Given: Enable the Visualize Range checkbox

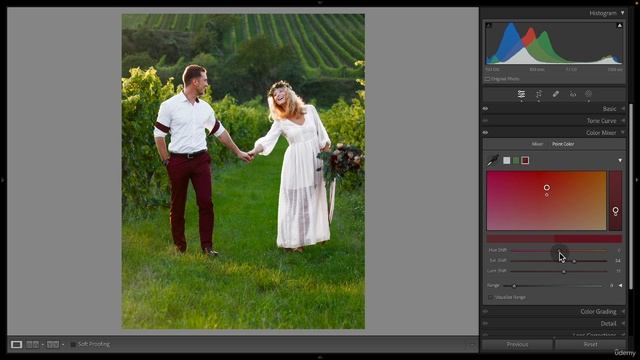Looking at the screenshot, I should tap(490, 297).
